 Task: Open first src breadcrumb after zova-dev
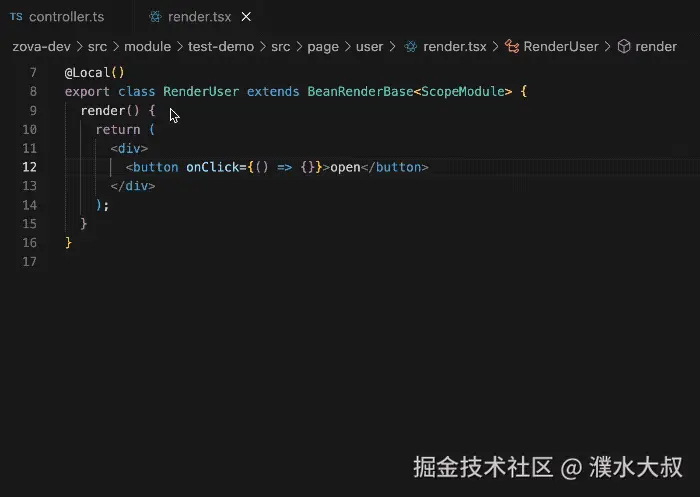pos(97,46)
